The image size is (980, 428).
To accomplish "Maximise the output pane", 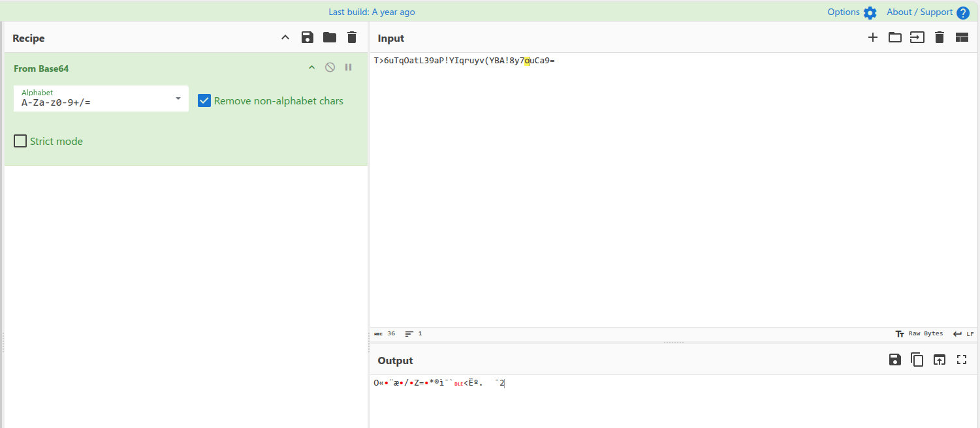I will (x=962, y=359).
